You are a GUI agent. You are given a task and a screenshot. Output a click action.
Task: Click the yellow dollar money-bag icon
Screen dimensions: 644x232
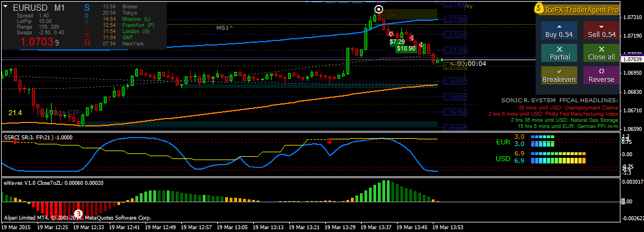[x=539, y=8]
